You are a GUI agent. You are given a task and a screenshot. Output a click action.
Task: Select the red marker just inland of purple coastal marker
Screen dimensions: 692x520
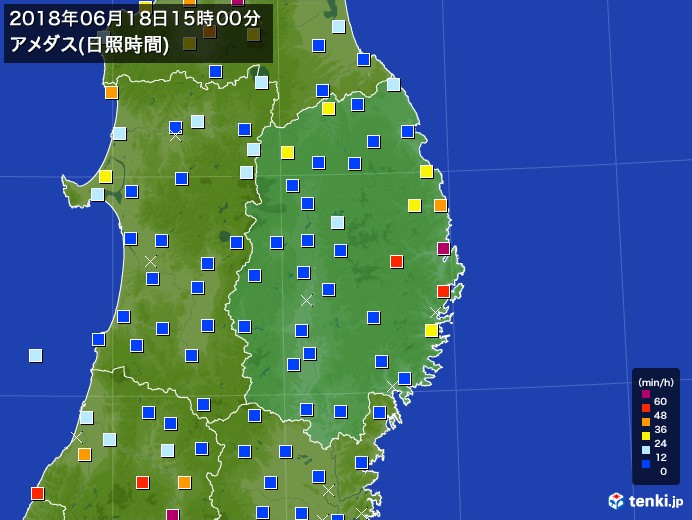pyautogui.click(x=396, y=261)
